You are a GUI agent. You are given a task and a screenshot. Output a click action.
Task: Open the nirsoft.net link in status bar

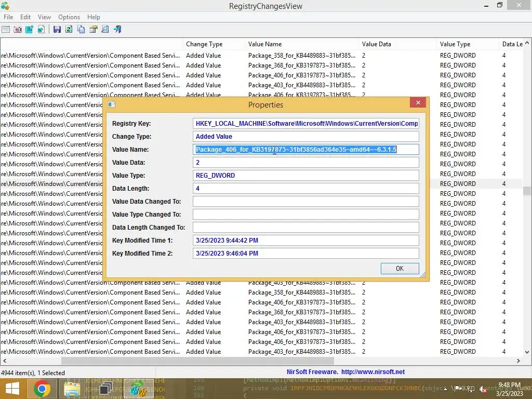pyautogui.click(x=373, y=372)
